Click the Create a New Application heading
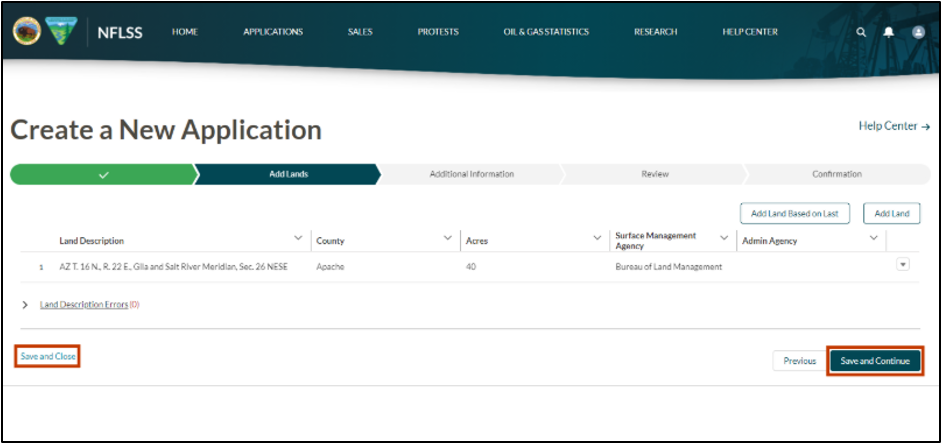 (x=166, y=130)
